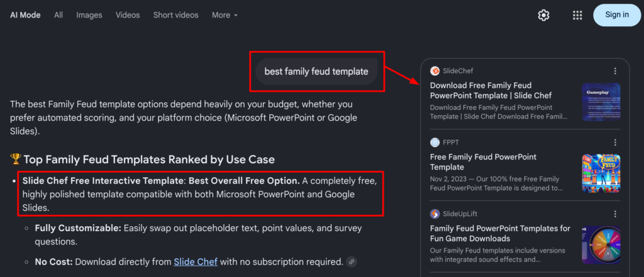Switch to the AI Mode tab

point(25,15)
